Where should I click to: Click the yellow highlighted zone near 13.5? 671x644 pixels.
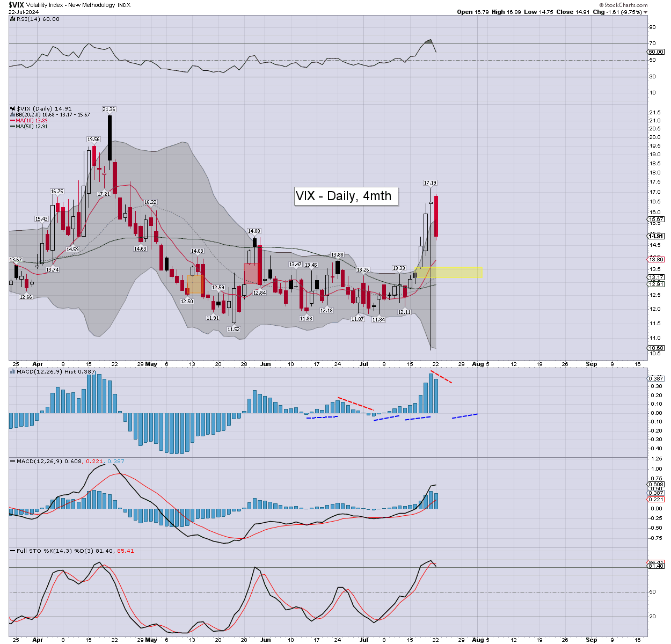tap(449, 272)
